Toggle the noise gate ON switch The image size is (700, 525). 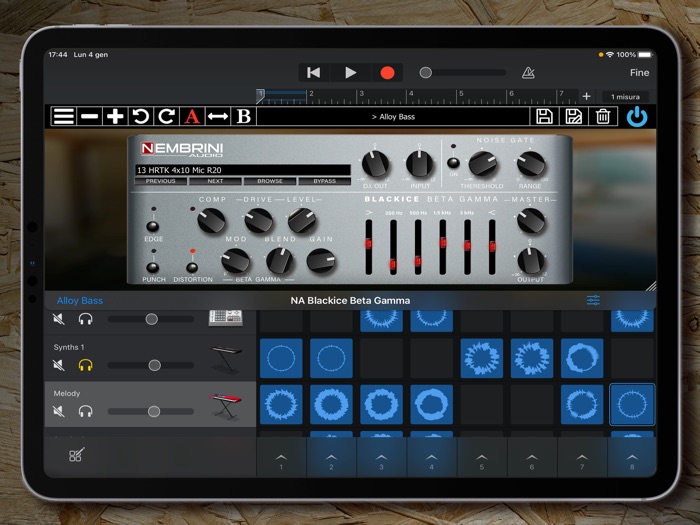point(453,163)
